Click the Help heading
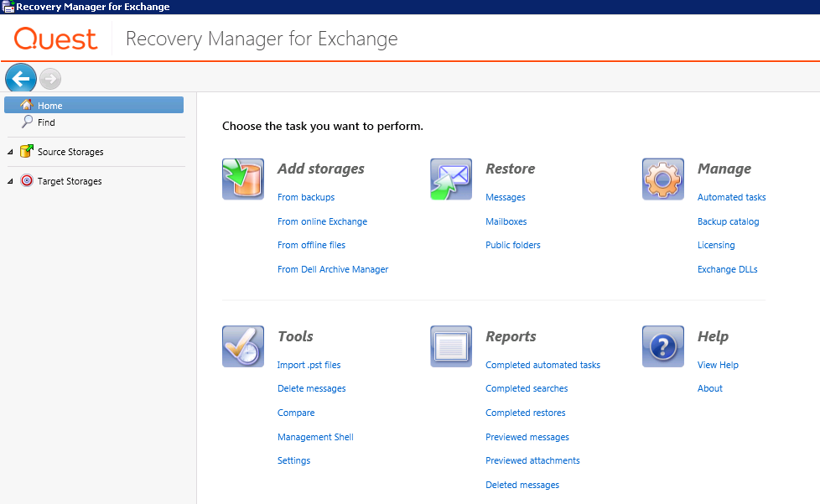 pyautogui.click(x=713, y=336)
